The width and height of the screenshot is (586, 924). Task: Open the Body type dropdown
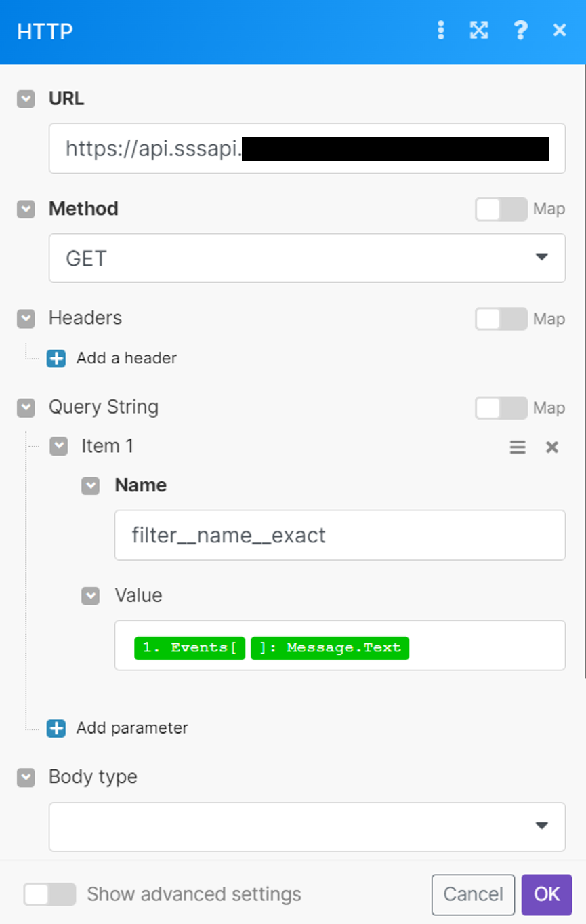point(307,827)
